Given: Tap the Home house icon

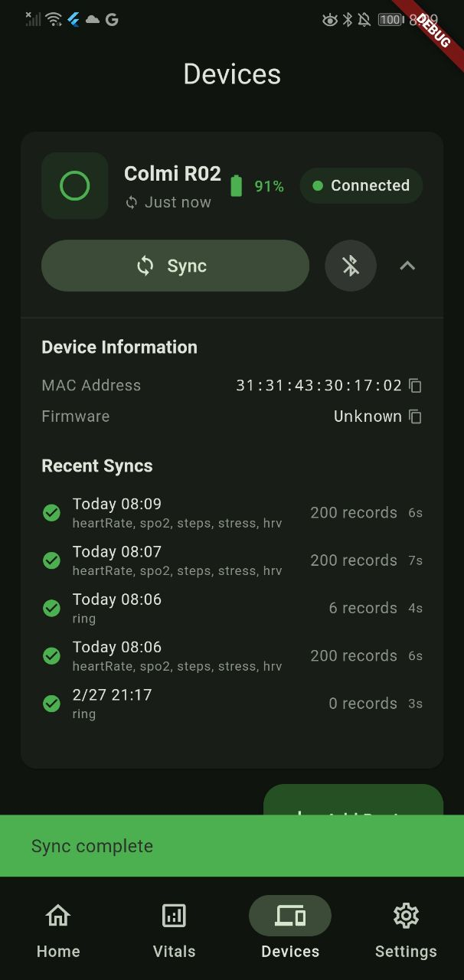Looking at the screenshot, I should [x=58, y=916].
